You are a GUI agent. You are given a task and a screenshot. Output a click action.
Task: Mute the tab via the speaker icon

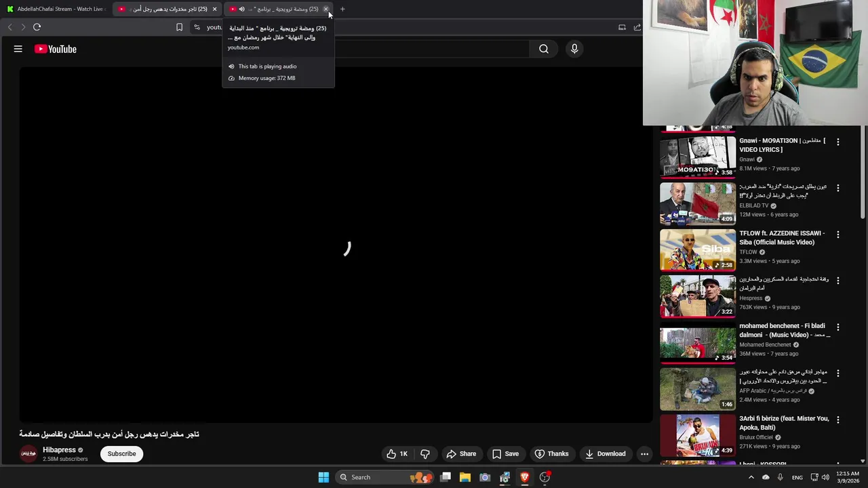pyautogui.click(x=242, y=9)
